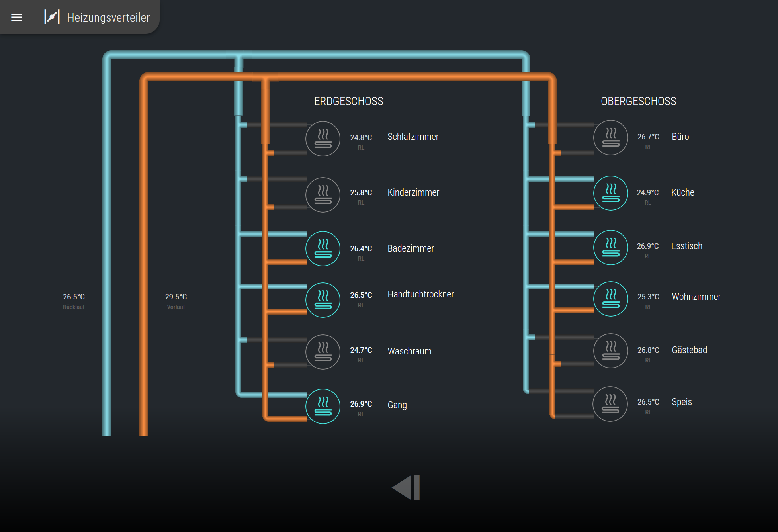The width and height of the screenshot is (778, 532).
Task: Select the Schlafzimmer heating circuit icon
Action: pos(323,139)
